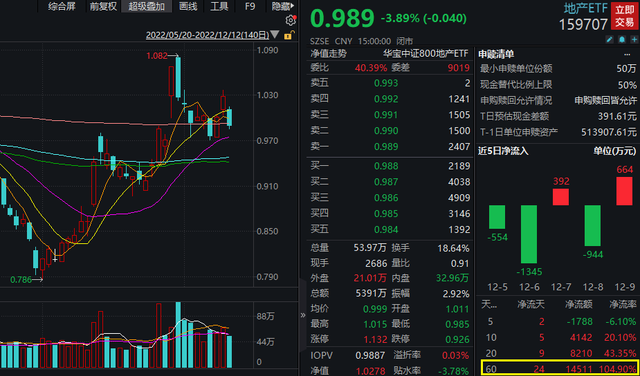
Task: Select 卖一 price 0.989
Action: (x=386, y=147)
